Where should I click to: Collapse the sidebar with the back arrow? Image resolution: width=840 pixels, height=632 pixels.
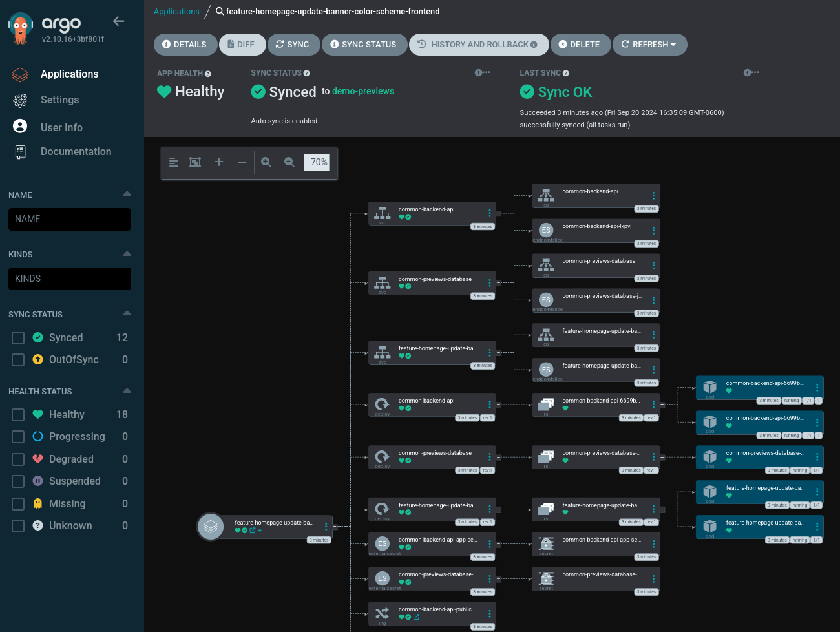pyautogui.click(x=119, y=21)
